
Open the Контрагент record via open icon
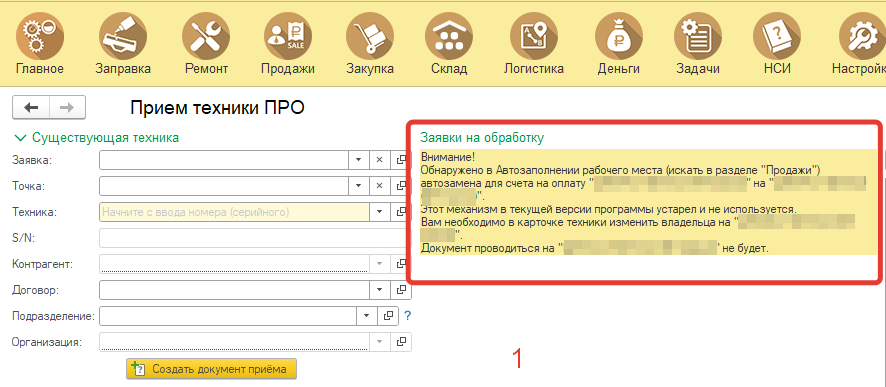[x=401, y=264]
